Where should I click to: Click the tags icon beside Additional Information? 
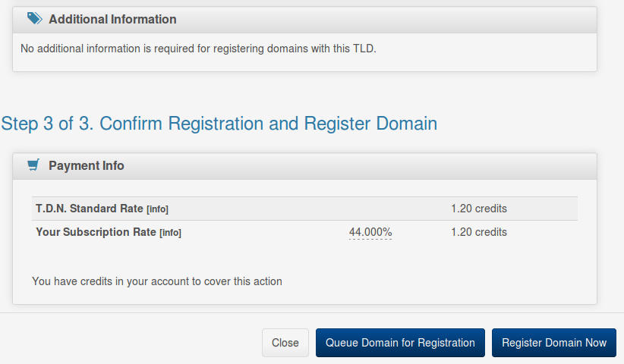click(x=34, y=18)
